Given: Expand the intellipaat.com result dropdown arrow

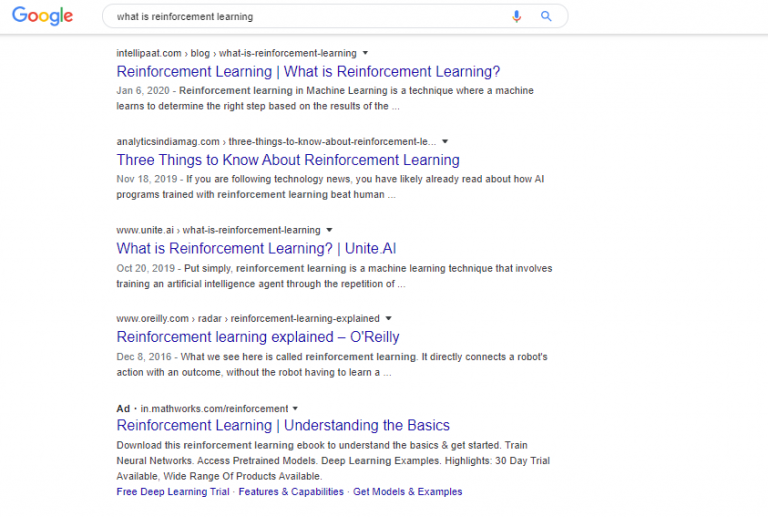Looking at the screenshot, I should (x=365, y=52).
